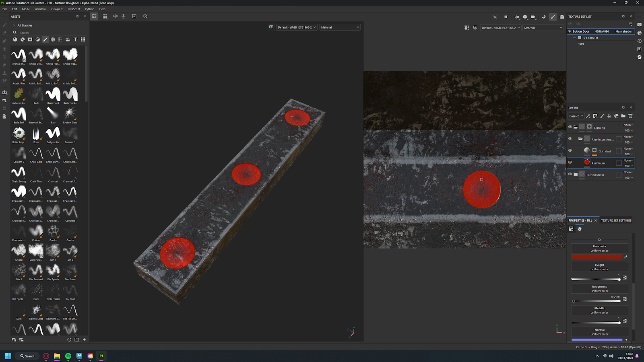
Task: Select the Environment maps asset filter icon
Action: pyautogui.click(x=68, y=39)
